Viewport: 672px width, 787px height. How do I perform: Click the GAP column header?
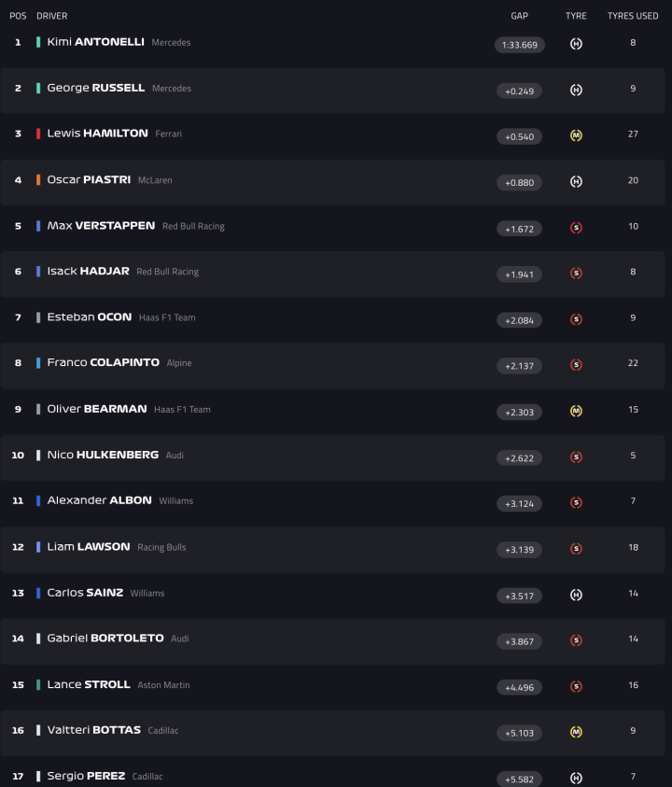coord(519,16)
